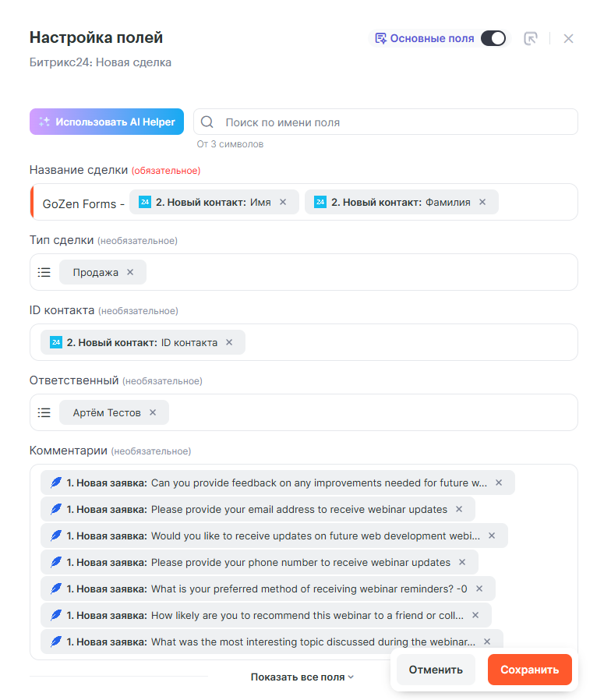Save settings with Сохранить button
Screen dimensions: 611x700
point(530,670)
